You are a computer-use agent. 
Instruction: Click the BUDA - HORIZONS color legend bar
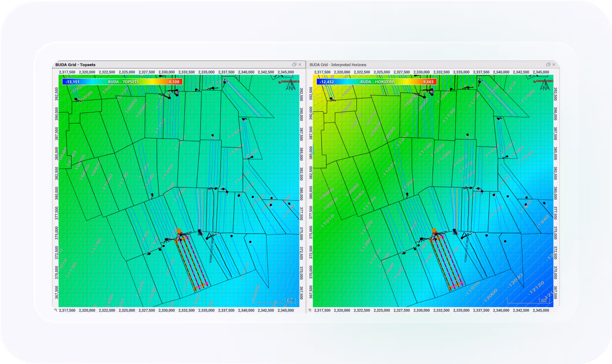click(x=377, y=82)
